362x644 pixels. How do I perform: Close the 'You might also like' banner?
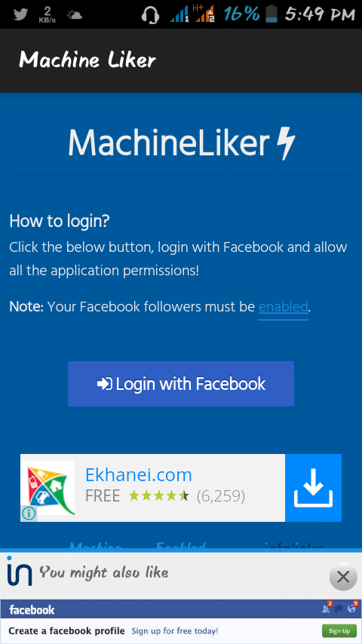pyautogui.click(x=343, y=577)
